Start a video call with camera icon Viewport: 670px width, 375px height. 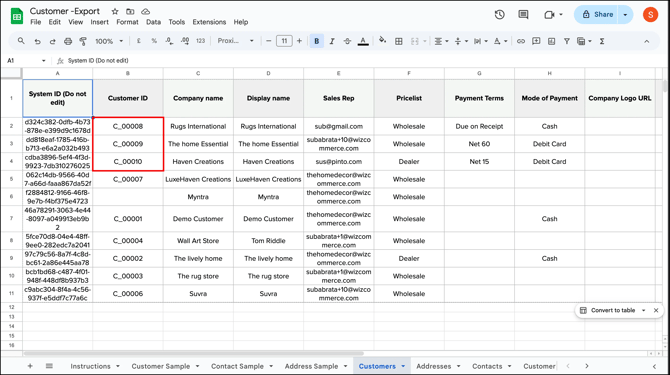pyautogui.click(x=549, y=15)
